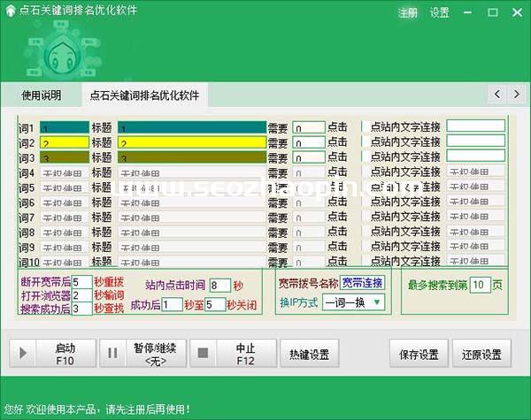Viewport: 531px width, 420px height.
Task: Click the pause icon beside 暂停/继续
Action: point(112,354)
